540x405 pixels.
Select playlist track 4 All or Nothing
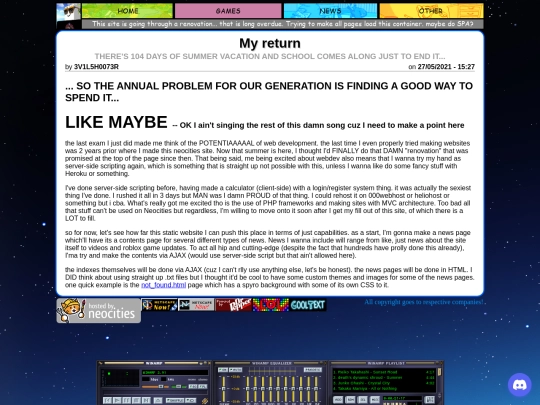(384, 388)
